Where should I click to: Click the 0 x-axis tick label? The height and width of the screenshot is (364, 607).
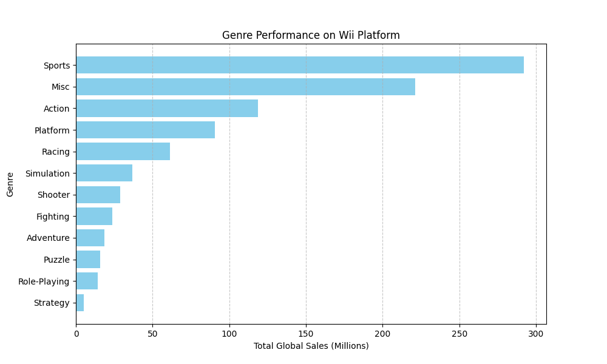click(76, 332)
